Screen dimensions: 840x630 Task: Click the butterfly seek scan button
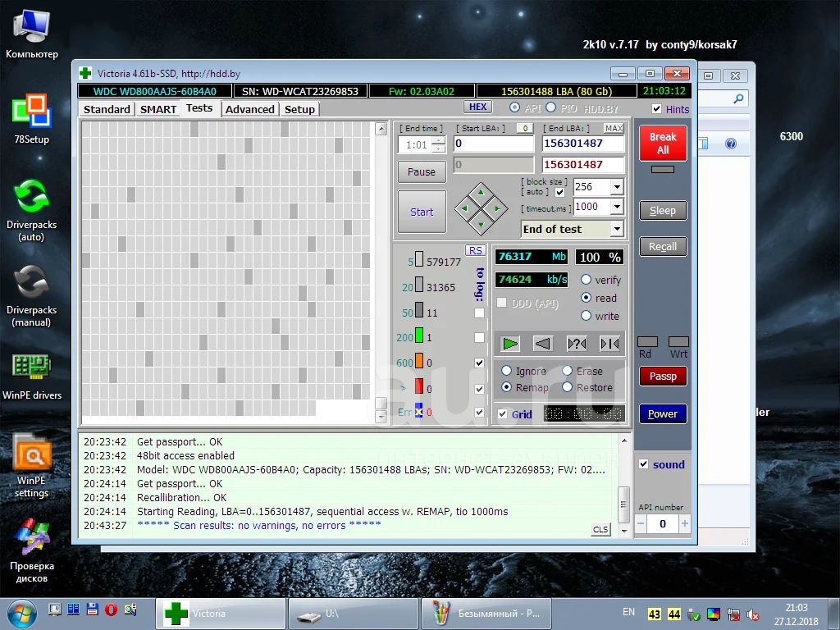[x=609, y=344]
